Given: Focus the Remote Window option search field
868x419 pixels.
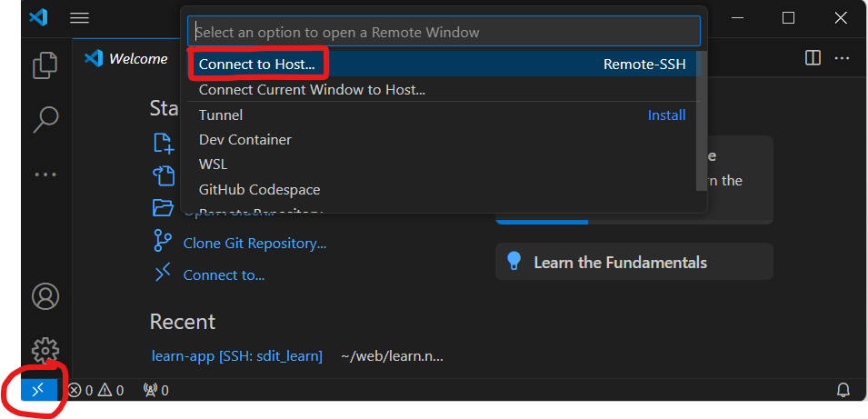Looking at the screenshot, I should point(444,32).
